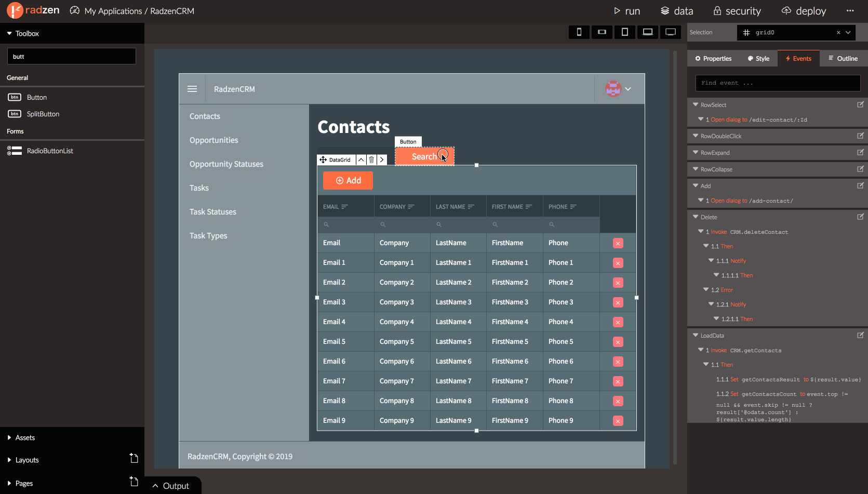Clear the grid0 selection

coord(838,33)
